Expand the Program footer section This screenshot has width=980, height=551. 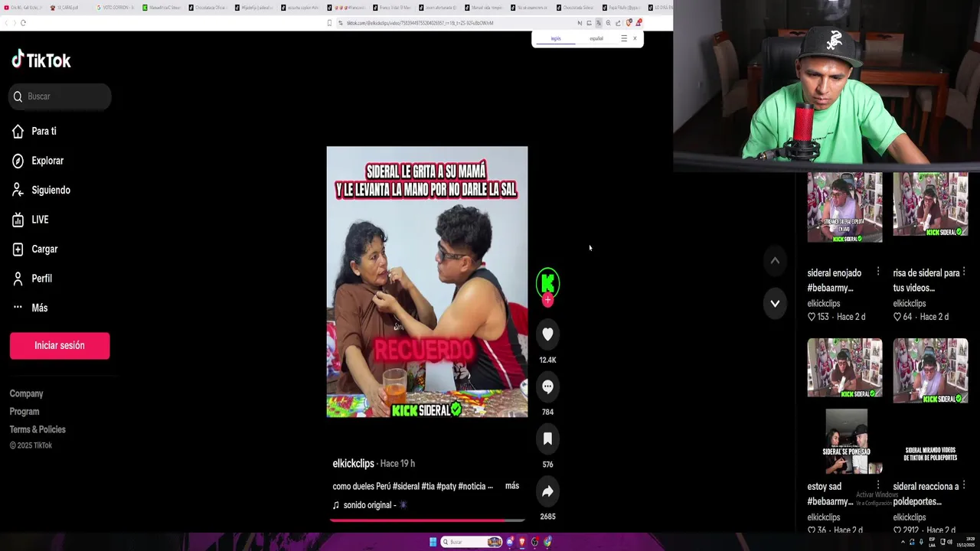[x=24, y=412]
